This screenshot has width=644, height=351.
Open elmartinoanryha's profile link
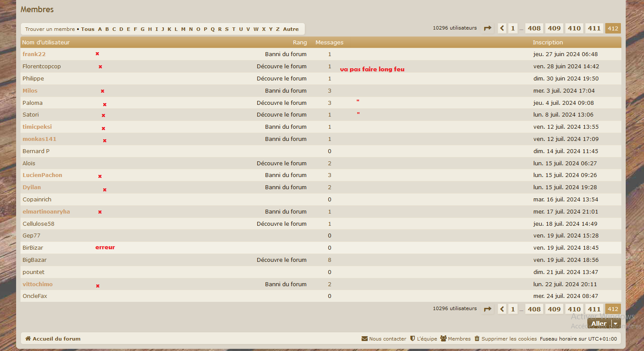tap(46, 212)
